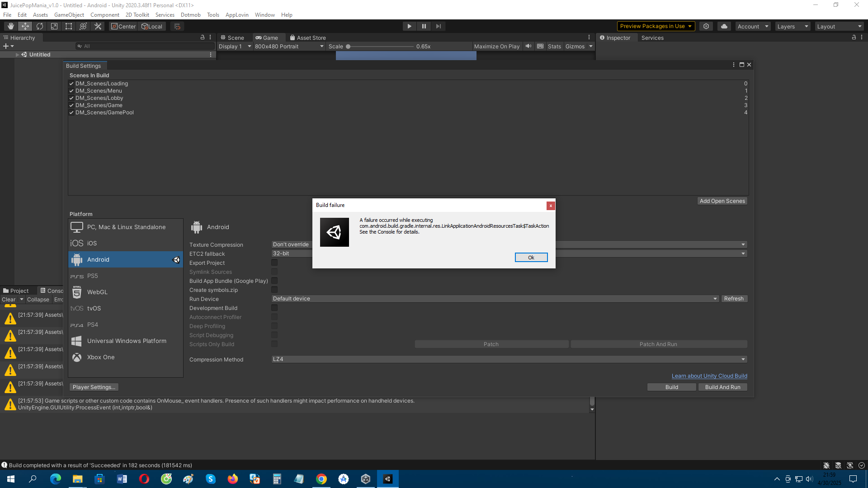The height and width of the screenshot is (488, 868).
Task: Enable the Export Project checkbox
Action: click(x=274, y=263)
